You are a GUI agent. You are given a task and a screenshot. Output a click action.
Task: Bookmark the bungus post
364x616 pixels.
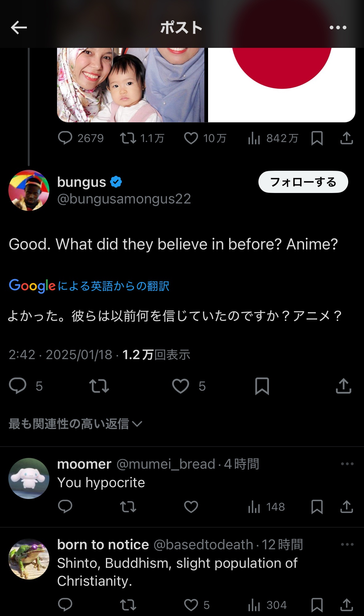[x=262, y=386]
